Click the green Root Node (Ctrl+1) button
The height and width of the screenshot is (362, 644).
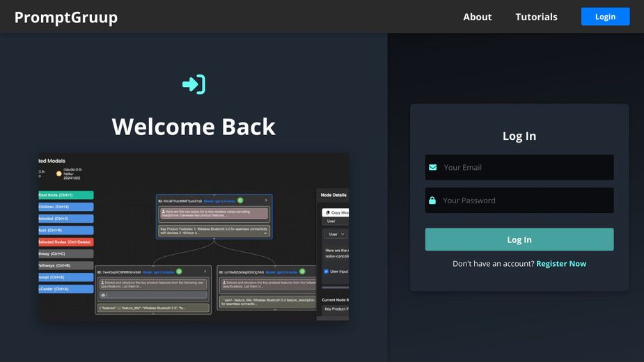[65, 195]
